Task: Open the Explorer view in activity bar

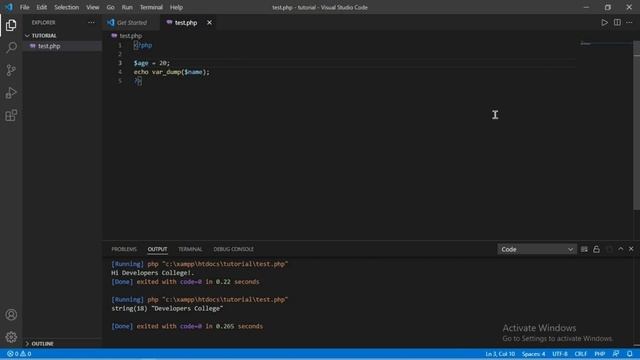Action: click(11, 25)
